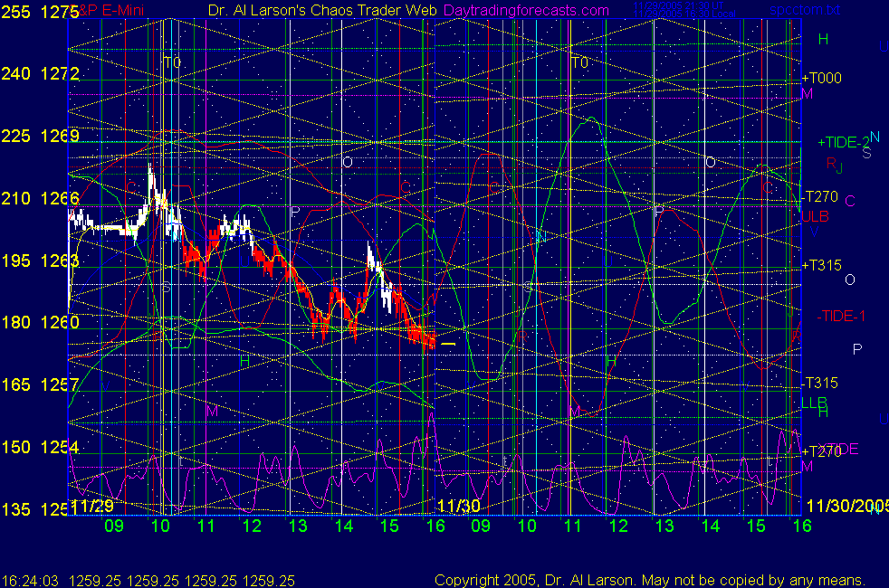Select the 15 hour label for 11/29

[x=389, y=526]
